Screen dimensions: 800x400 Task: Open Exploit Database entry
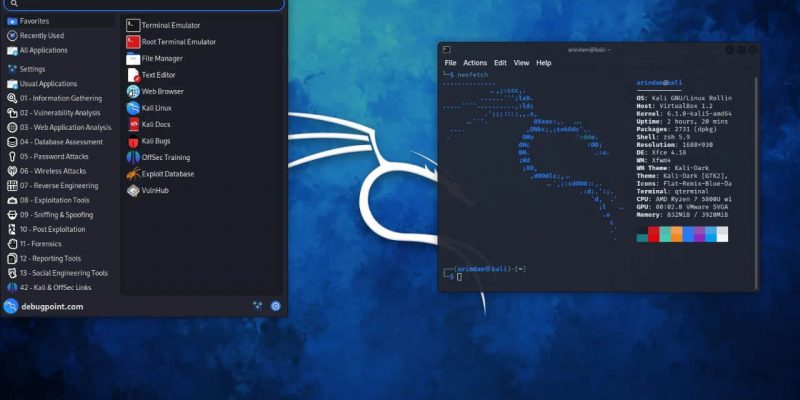[x=161, y=174]
